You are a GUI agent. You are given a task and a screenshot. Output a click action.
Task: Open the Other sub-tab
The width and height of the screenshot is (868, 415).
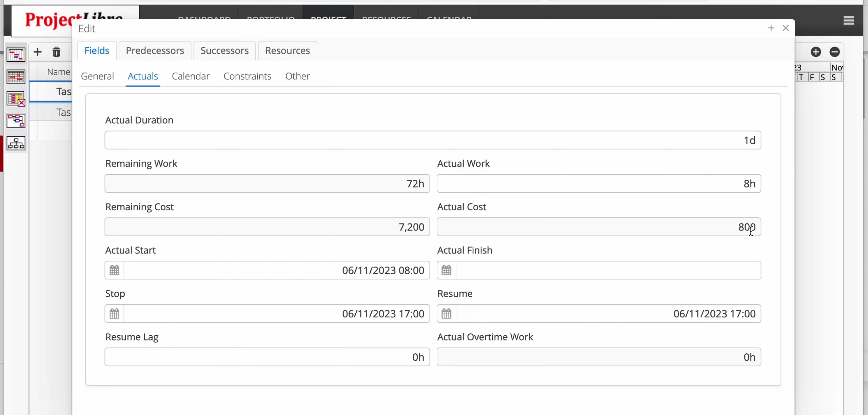(x=297, y=76)
